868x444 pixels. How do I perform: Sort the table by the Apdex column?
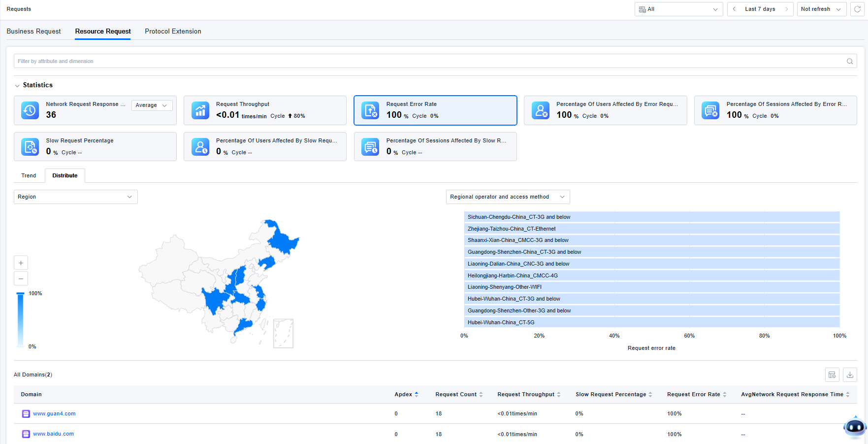(416, 394)
